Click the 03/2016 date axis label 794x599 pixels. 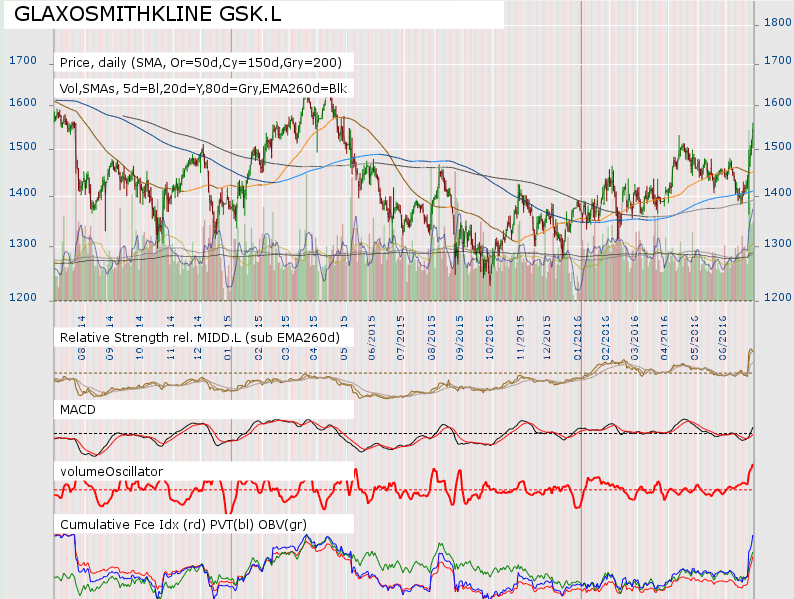point(634,338)
